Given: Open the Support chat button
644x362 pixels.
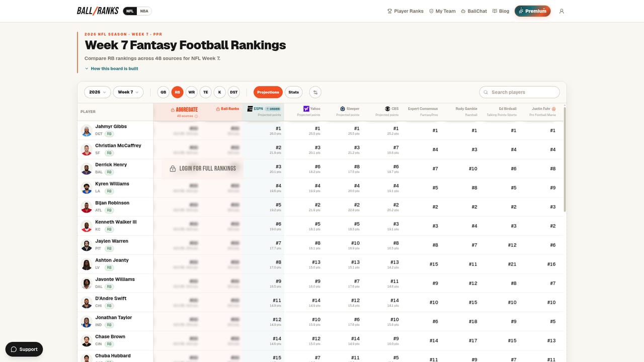Looking at the screenshot, I should coord(24,349).
